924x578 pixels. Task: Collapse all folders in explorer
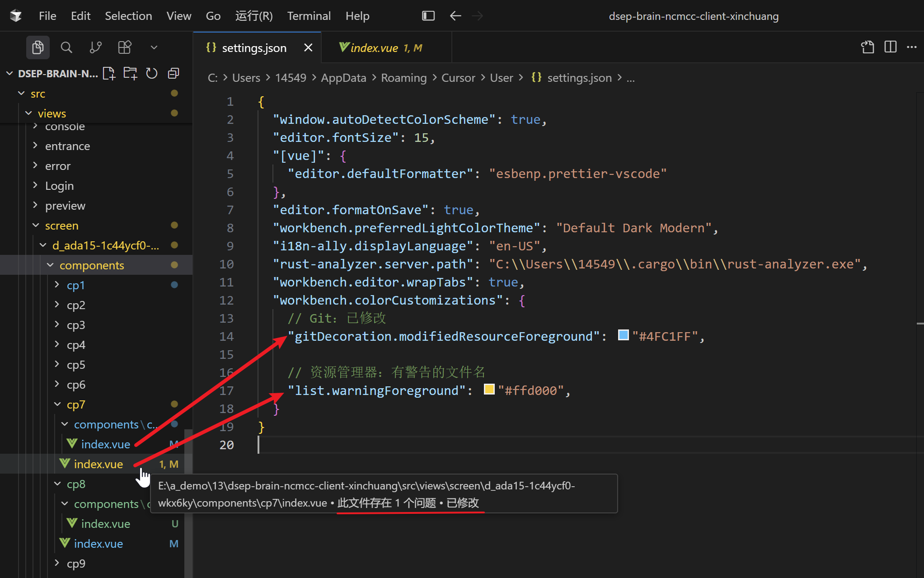pyautogui.click(x=174, y=73)
